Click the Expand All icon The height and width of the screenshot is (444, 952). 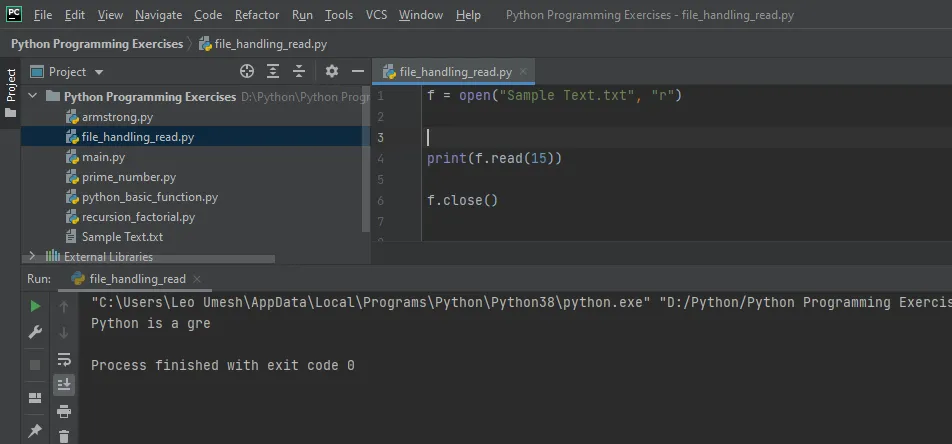273,72
